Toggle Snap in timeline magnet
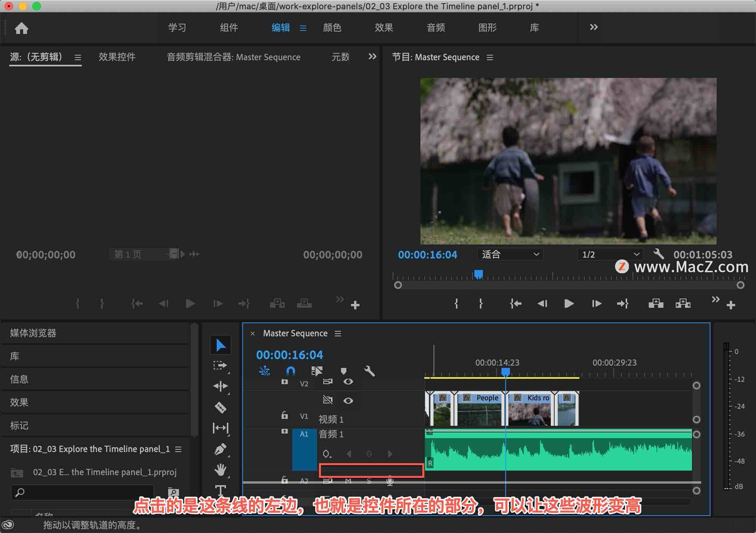 click(x=291, y=371)
